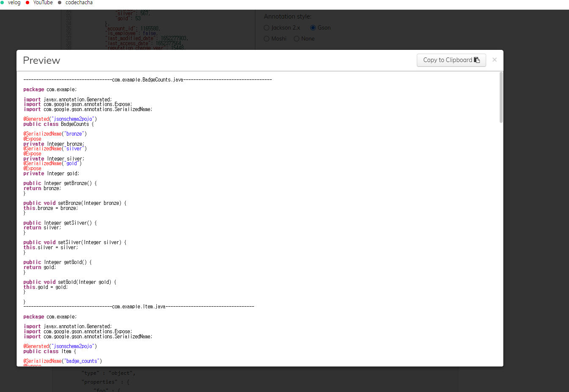Select the Jackson 2.x annotation style
Viewport: 569px width, 392px height.
click(x=282, y=27)
